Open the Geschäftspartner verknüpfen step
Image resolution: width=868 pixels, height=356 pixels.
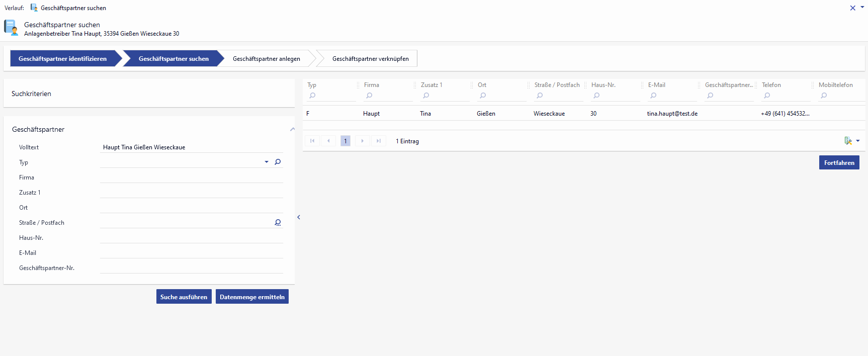tap(370, 59)
